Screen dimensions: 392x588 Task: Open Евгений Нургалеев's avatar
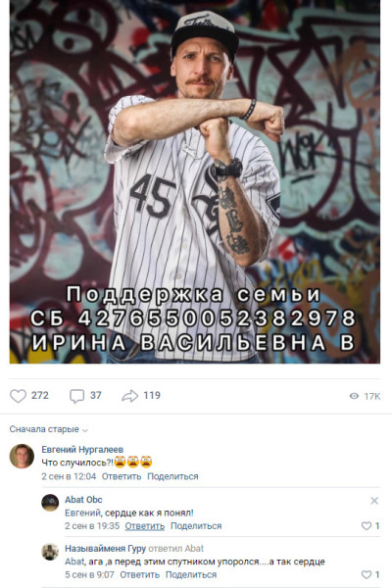pyautogui.click(x=22, y=457)
